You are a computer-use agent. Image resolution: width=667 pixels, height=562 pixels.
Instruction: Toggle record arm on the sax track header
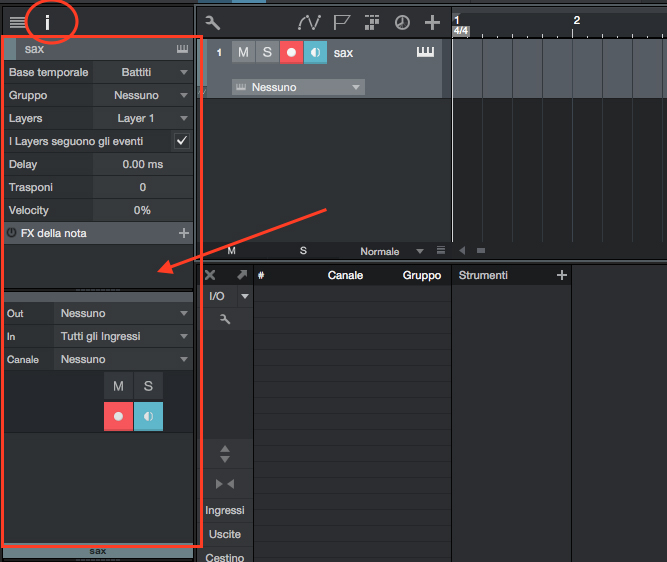(x=291, y=52)
